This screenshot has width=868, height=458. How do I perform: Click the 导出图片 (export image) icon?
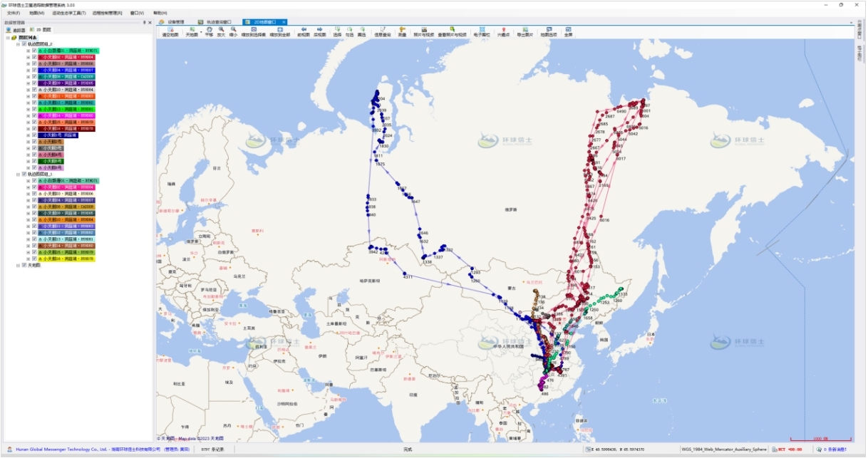(x=525, y=31)
